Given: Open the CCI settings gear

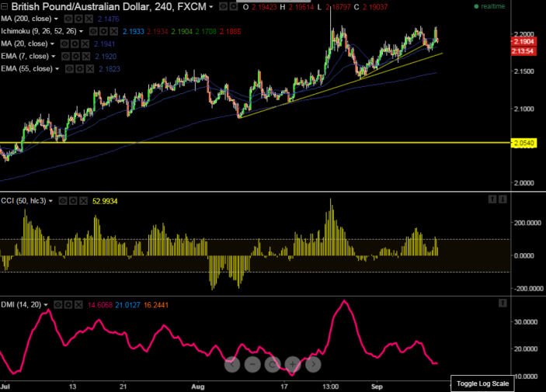Looking at the screenshot, I should click(73, 201).
